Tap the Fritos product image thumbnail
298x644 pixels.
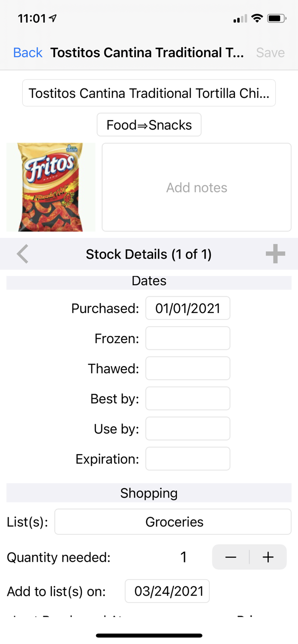[51, 187]
